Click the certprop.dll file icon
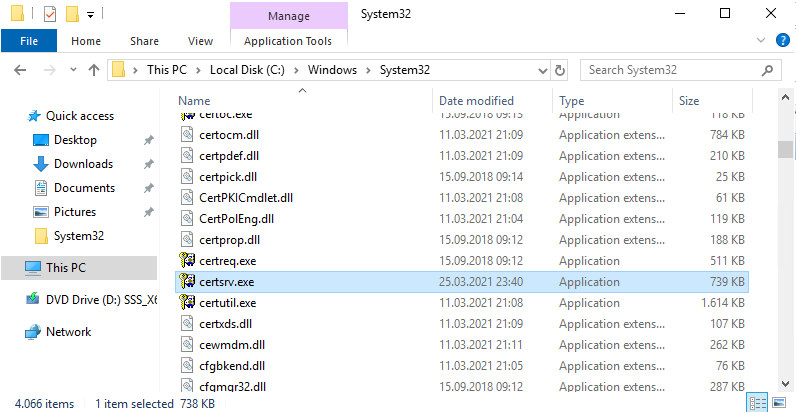 tap(188, 239)
